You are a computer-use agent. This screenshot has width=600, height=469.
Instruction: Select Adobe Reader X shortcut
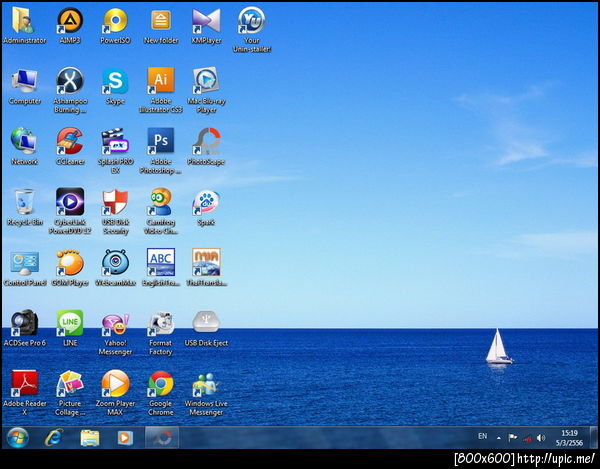[x=24, y=383]
